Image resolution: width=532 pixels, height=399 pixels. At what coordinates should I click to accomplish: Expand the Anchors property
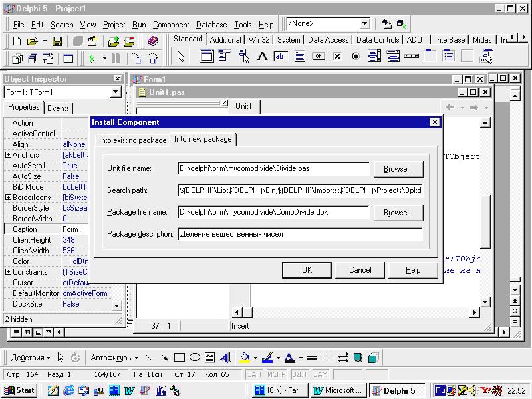tap(8, 155)
